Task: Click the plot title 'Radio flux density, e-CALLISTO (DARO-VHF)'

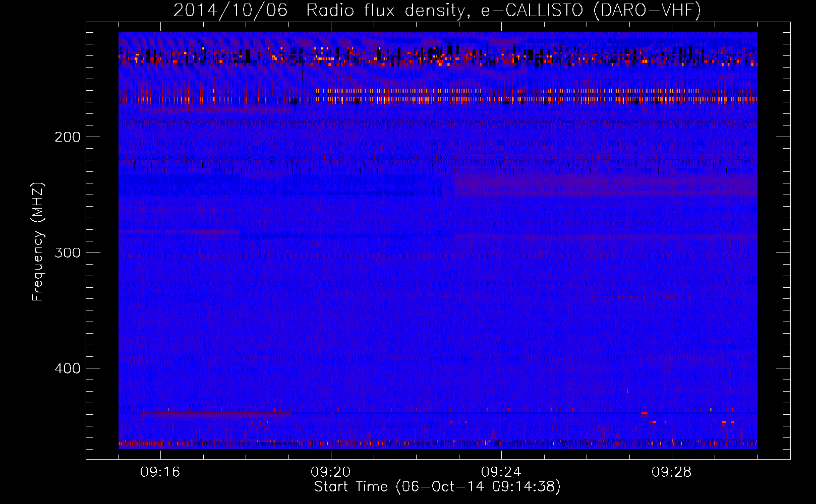Action: coord(503,10)
